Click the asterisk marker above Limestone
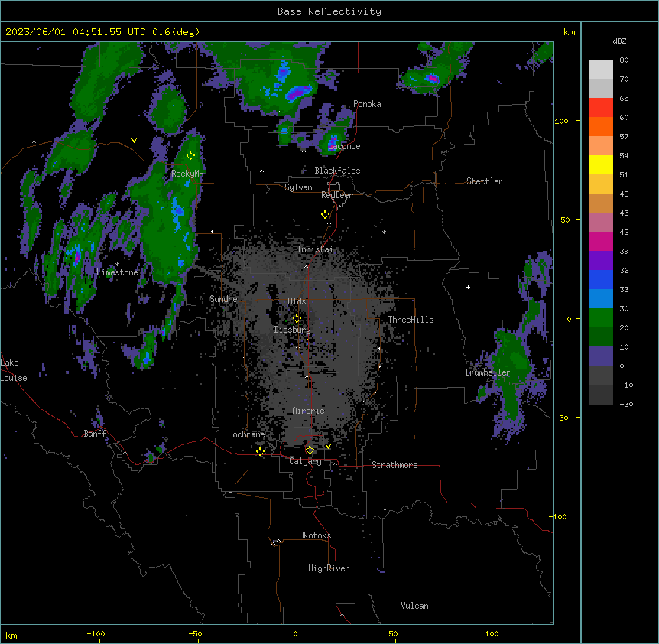659x644 pixels. (117, 265)
